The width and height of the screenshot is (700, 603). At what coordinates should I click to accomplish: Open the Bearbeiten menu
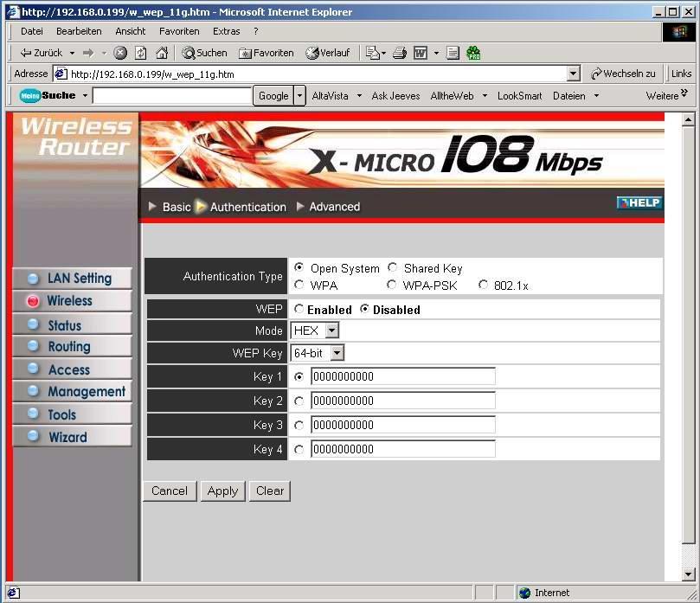tap(79, 31)
